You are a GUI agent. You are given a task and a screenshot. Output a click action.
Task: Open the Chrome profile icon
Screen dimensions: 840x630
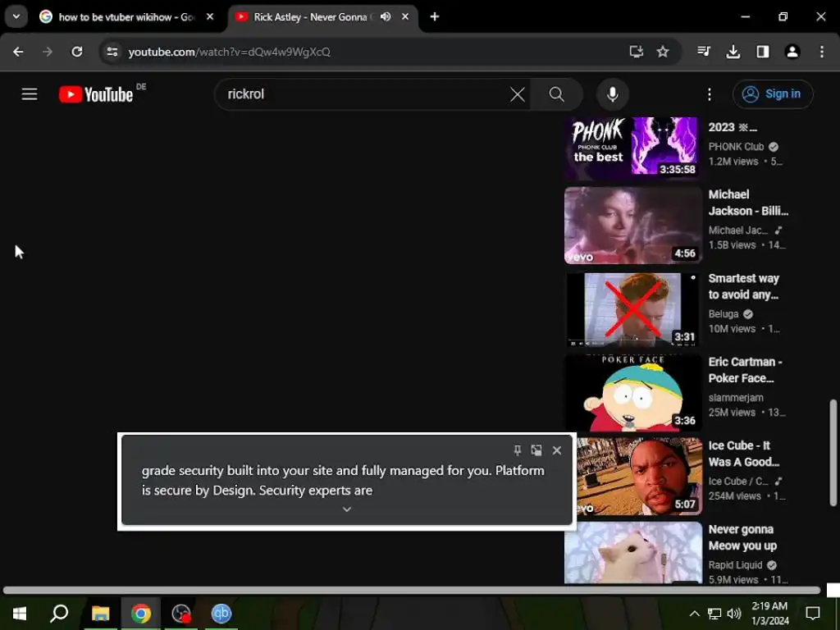pyautogui.click(x=792, y=52)
